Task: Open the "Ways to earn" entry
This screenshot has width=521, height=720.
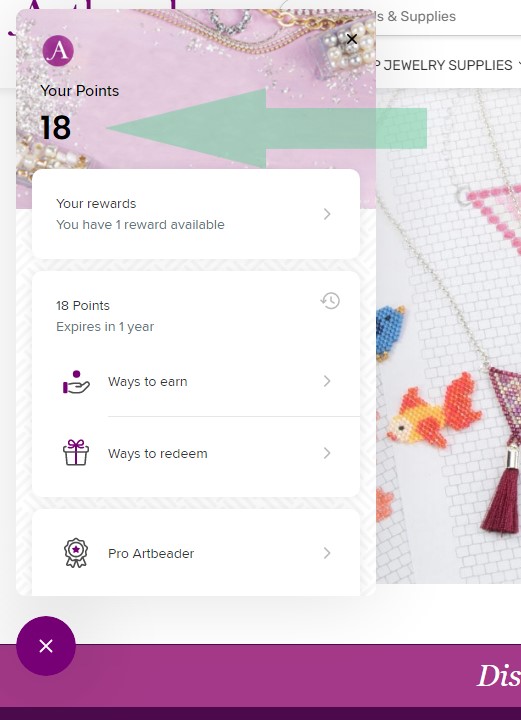Action: (196, 382)
